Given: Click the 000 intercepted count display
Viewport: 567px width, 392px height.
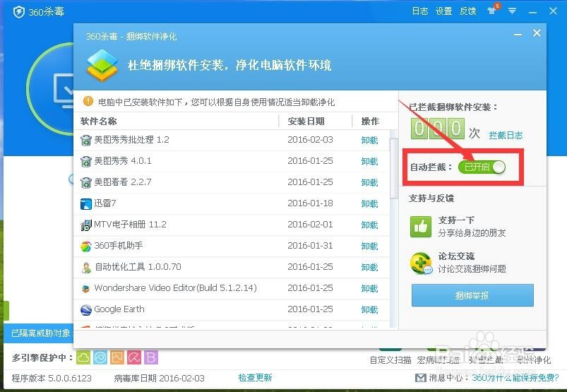Looking at the screenshot, I should pos(438,129).
